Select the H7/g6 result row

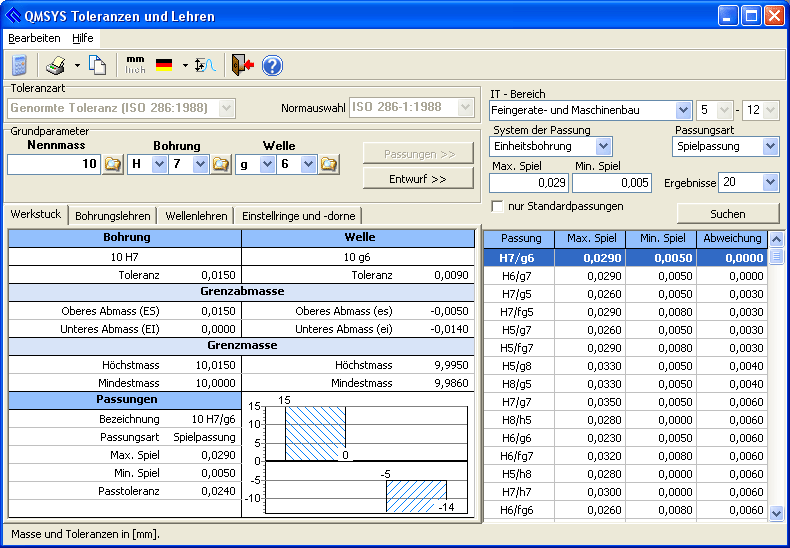pos(625,258)
